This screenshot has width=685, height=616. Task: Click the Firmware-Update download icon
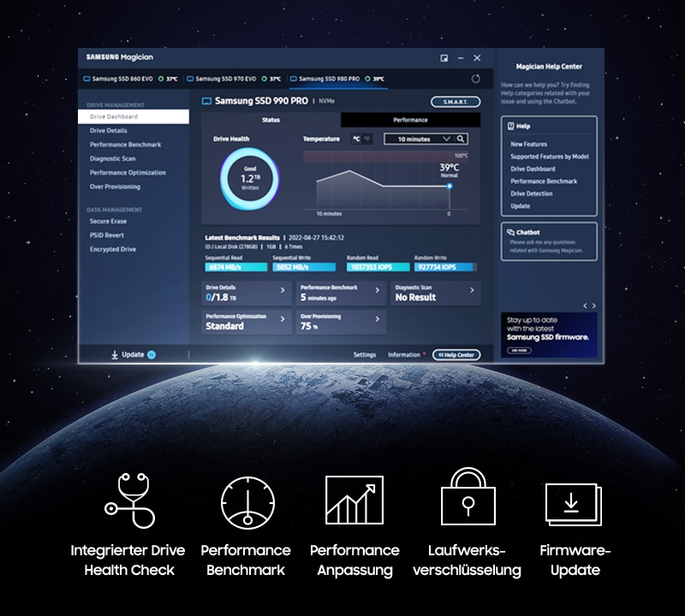pyautogui.click(x=574, y=505)
